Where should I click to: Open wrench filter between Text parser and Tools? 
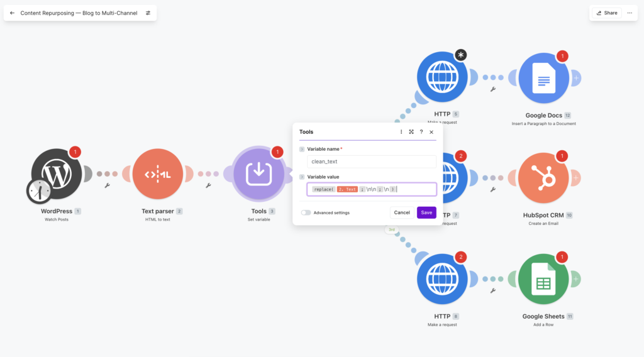coord(208,185)
